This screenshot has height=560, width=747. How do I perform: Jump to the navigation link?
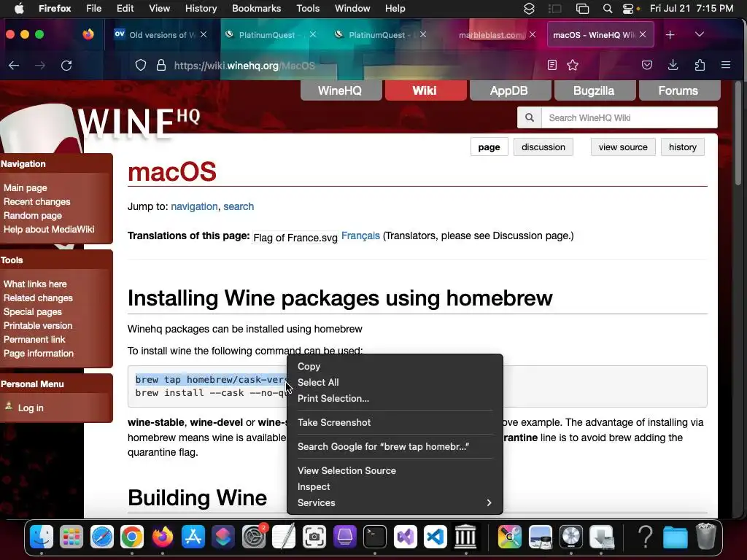[194, 206]
